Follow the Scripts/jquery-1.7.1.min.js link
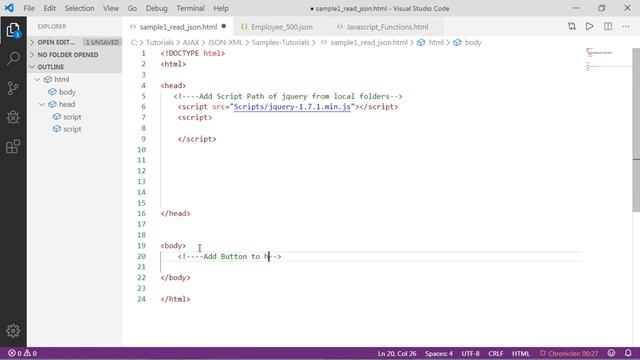 [x=292, y=107]
